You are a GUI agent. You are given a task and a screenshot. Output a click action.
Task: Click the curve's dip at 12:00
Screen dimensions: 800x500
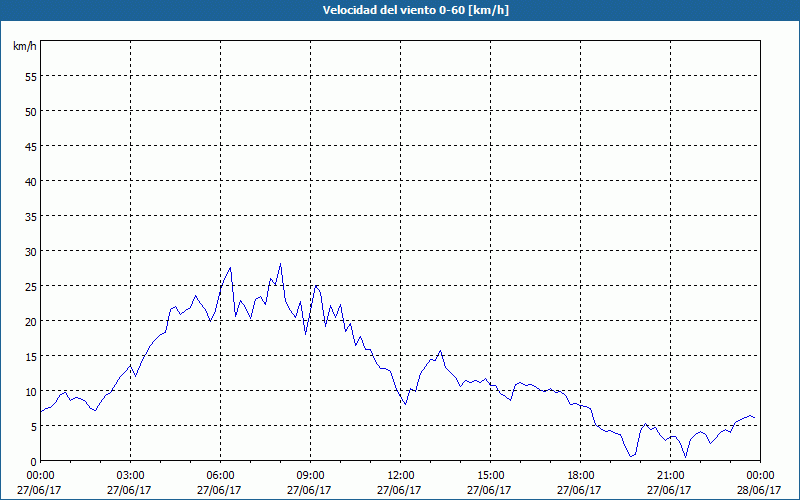405,404
